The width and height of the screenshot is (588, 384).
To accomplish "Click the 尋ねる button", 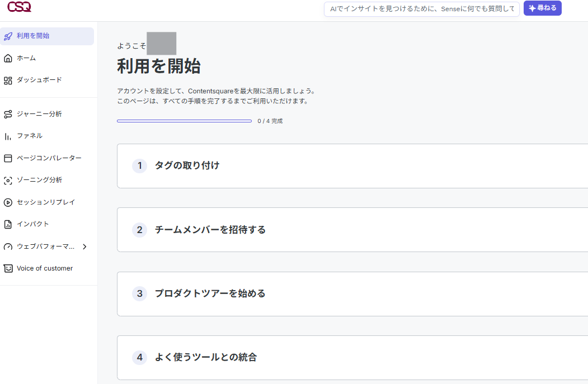I will pos(542,8).
